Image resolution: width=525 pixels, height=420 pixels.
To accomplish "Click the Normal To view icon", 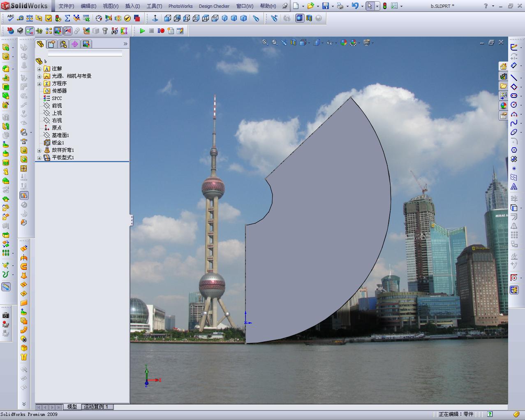I will pyautogui.click(x=155, y=18).
